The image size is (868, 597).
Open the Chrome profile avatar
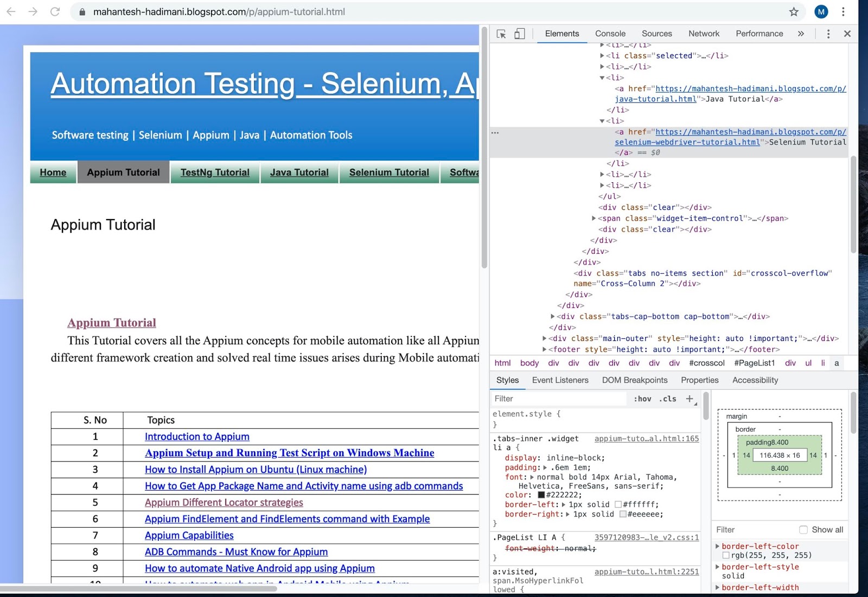point(821,12)
